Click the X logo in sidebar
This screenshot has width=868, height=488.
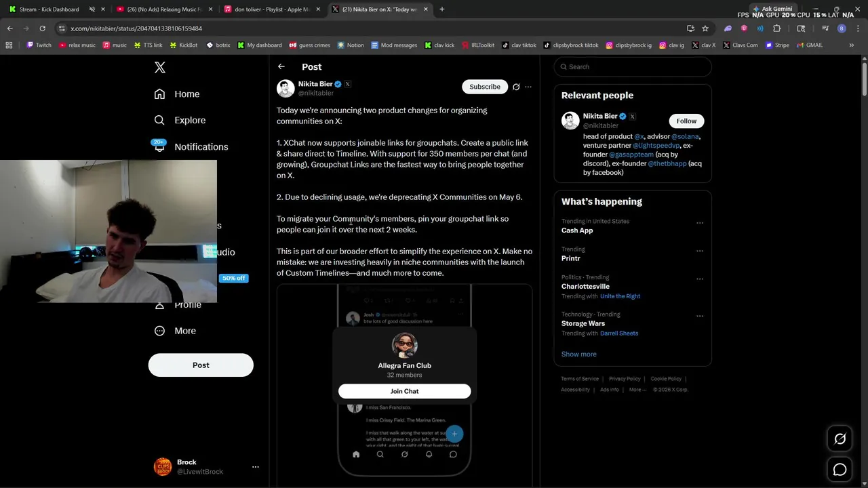point(160,67)
